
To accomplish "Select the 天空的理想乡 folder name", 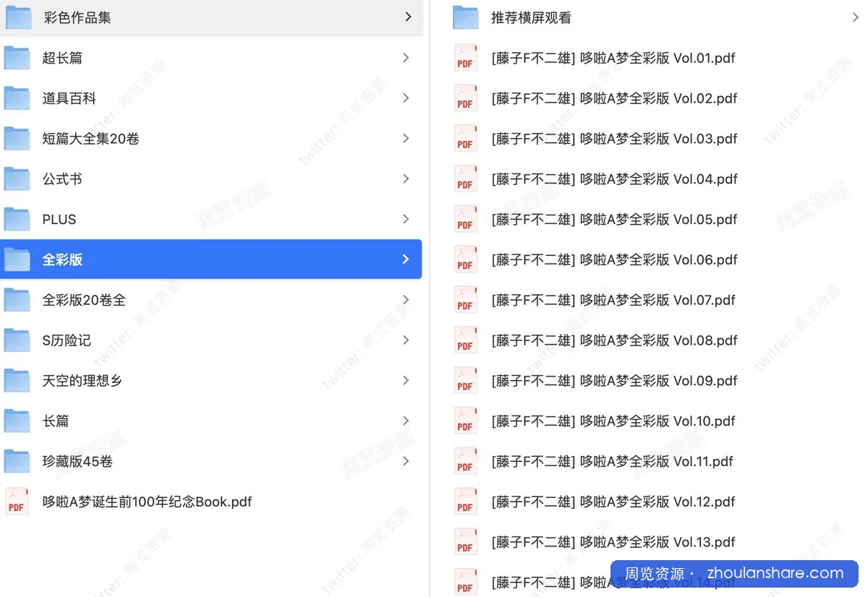I will (82, 381).
